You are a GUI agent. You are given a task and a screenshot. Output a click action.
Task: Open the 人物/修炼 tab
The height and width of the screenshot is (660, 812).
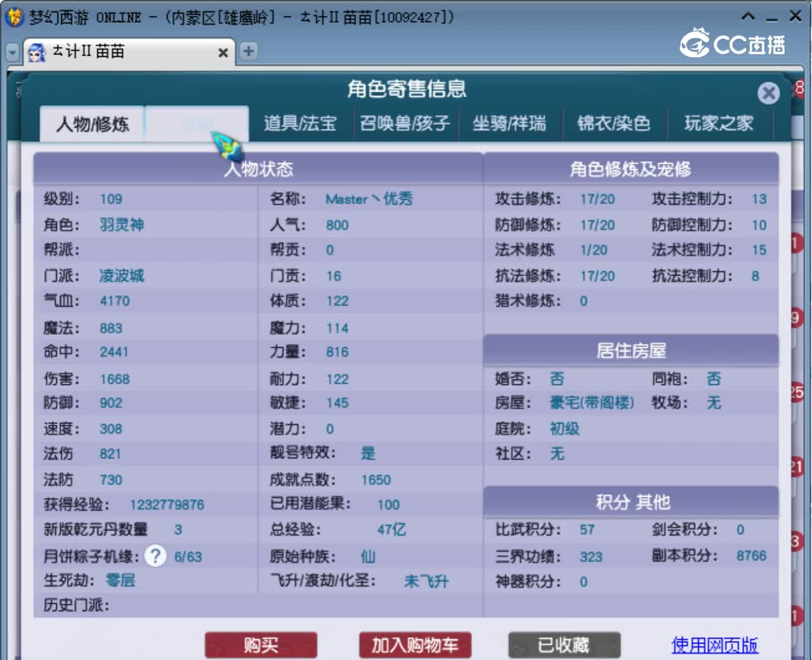coord(93,124)
